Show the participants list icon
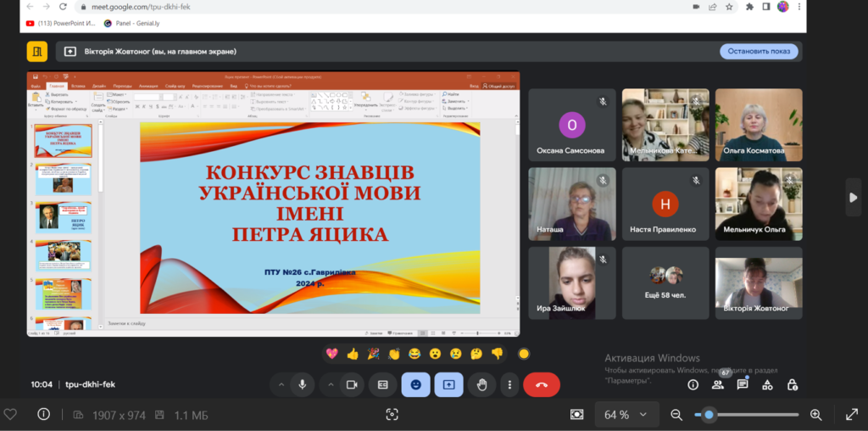 pos(718,384)
